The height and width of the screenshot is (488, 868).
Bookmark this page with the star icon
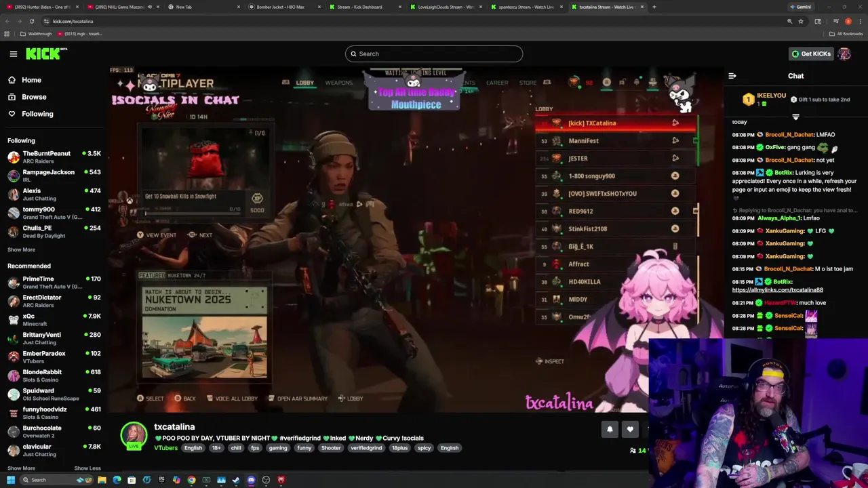(x=801, y=21)
